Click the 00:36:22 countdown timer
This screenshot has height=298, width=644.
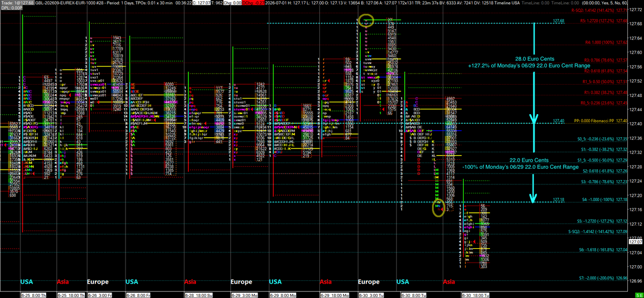pyautogui.click(x=184, y=3)
